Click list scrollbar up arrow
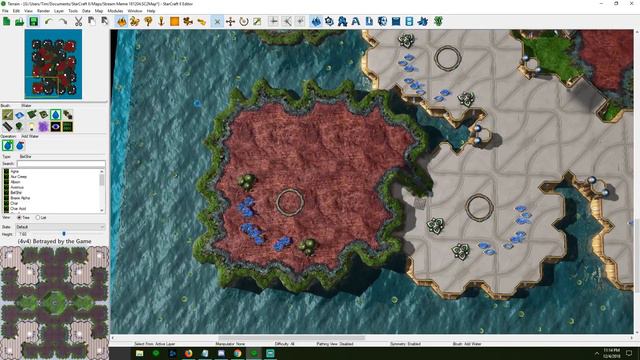640x360 pixels. pos(102,172)
